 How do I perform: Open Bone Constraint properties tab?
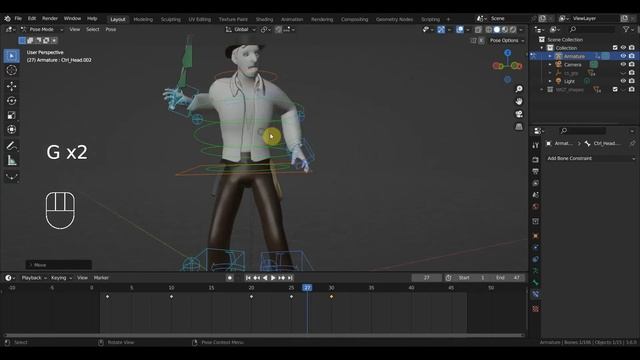point(536,294)
